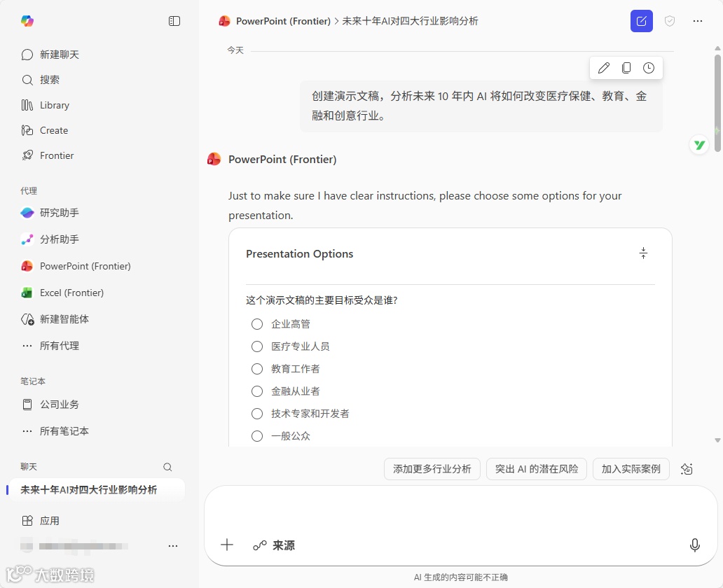
Task: Click the 代理 section header
Action: [29, 191]
